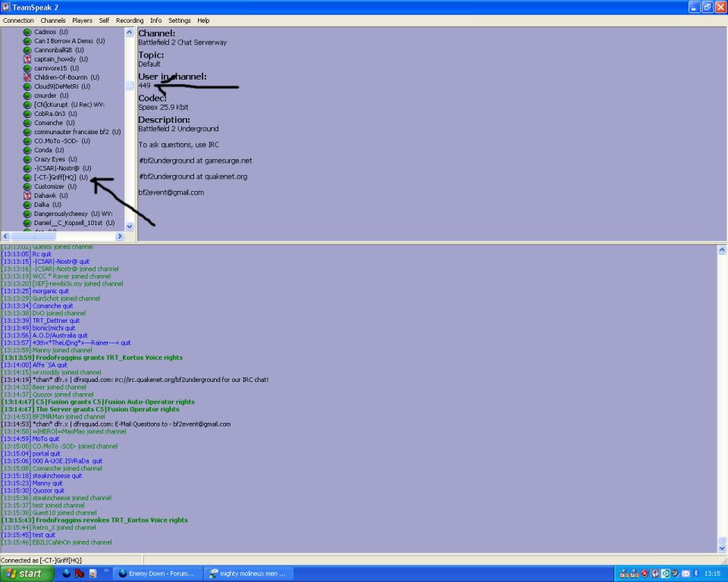728x582 pixels.
Task: Click the player list scroll up arrow
Action: pyautogui.click(x=130, y=32)
